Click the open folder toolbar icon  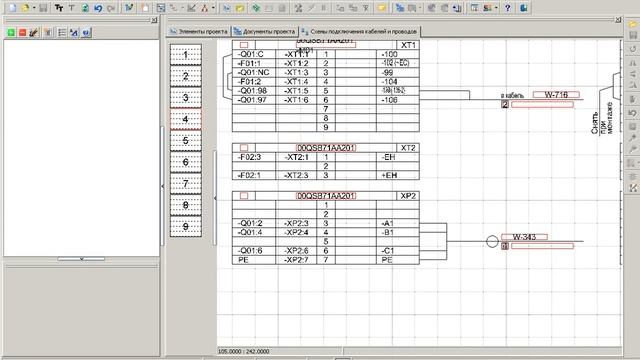click(x=25, y=7)
